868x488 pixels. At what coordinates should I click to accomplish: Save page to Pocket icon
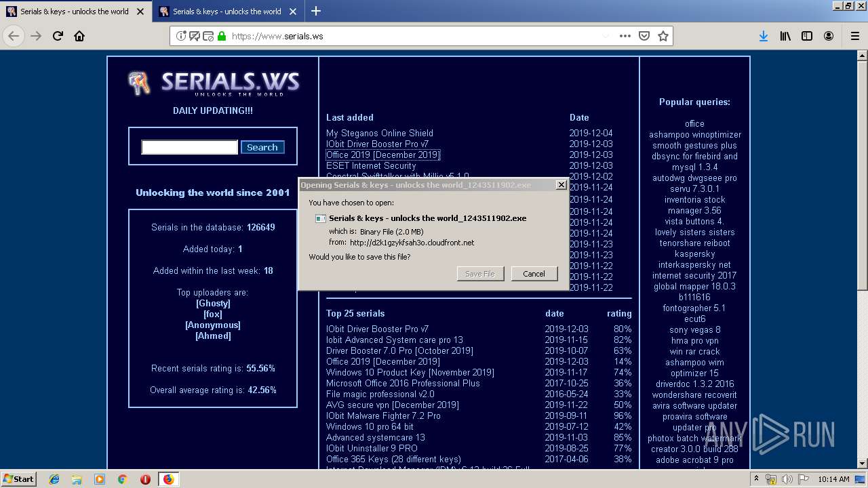[x=644, y=36]
